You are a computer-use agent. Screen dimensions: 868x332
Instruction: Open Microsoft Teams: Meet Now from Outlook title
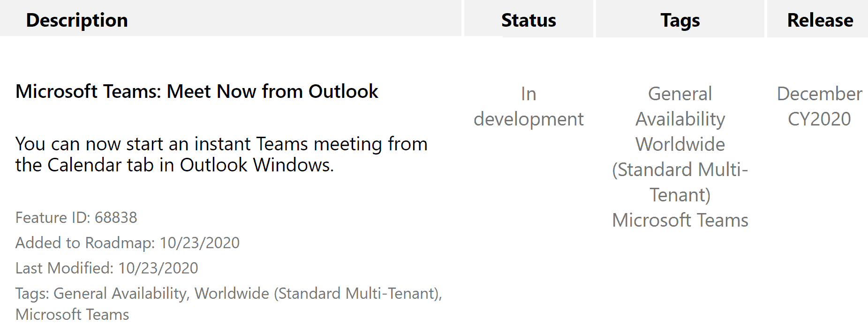(197, 91)
